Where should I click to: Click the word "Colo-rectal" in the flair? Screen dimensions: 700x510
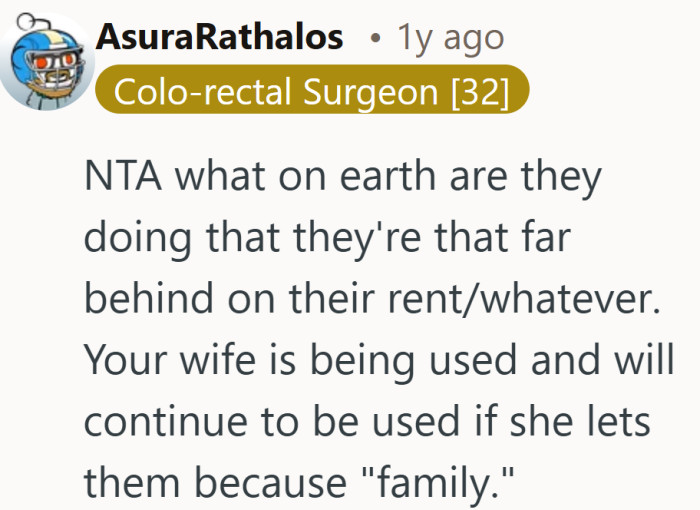tap(206, 91)
